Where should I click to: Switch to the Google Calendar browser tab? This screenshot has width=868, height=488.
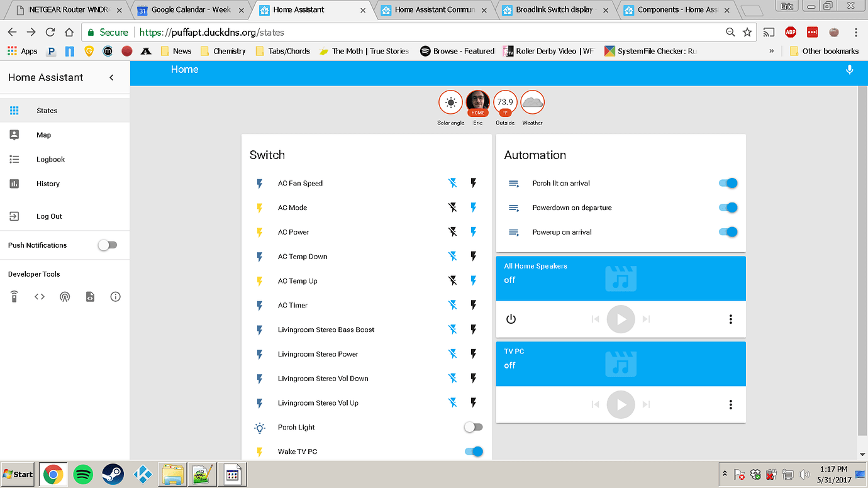point(191,9)
